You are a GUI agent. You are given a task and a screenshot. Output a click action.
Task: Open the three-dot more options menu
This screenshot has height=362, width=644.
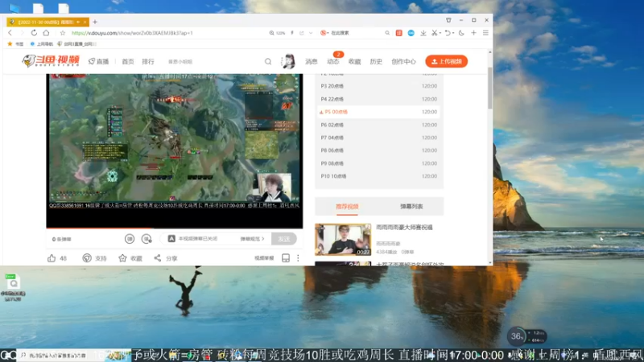pyautogui.click(x=298, y=258)
